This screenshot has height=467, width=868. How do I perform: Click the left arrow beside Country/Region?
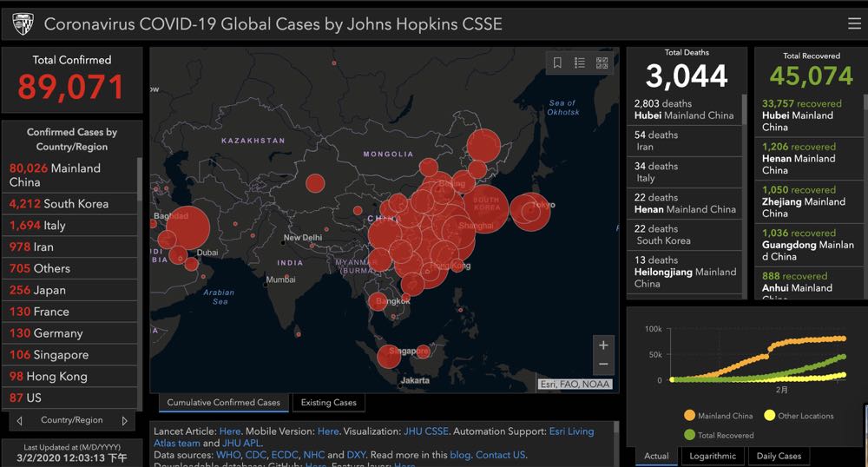click(20, 421)
